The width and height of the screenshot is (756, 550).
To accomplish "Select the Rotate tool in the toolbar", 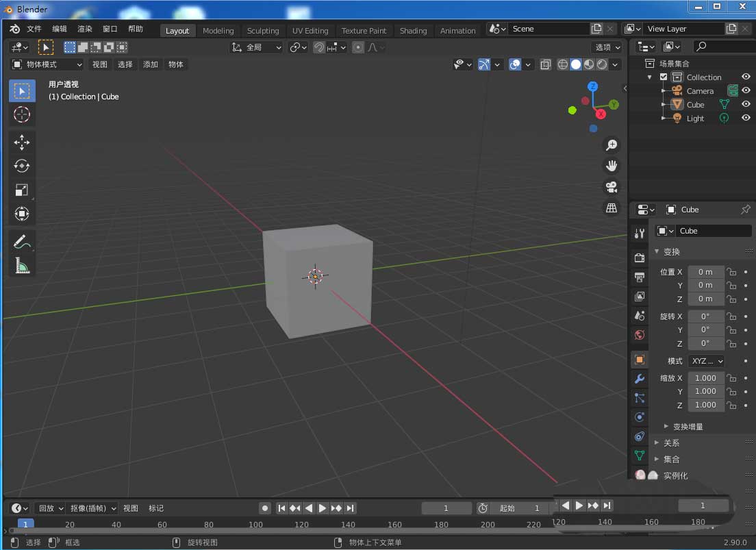I will (x=22, y=166).
